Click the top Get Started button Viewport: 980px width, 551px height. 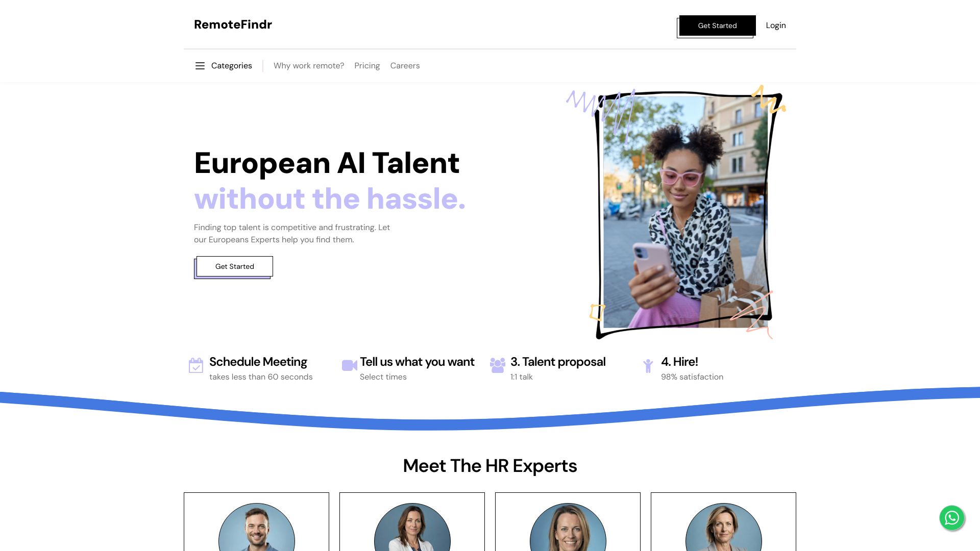point(717,25)
